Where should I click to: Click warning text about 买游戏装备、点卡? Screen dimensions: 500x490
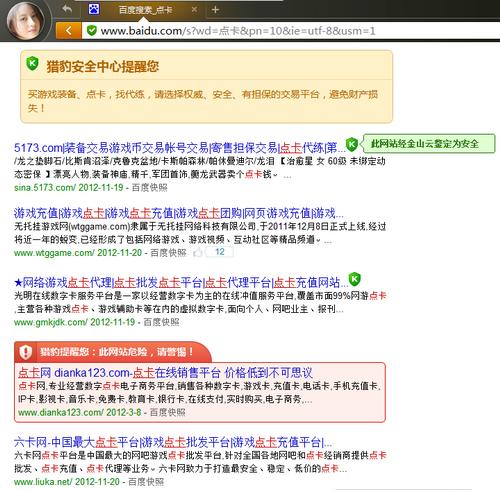(x=203, y=101)
